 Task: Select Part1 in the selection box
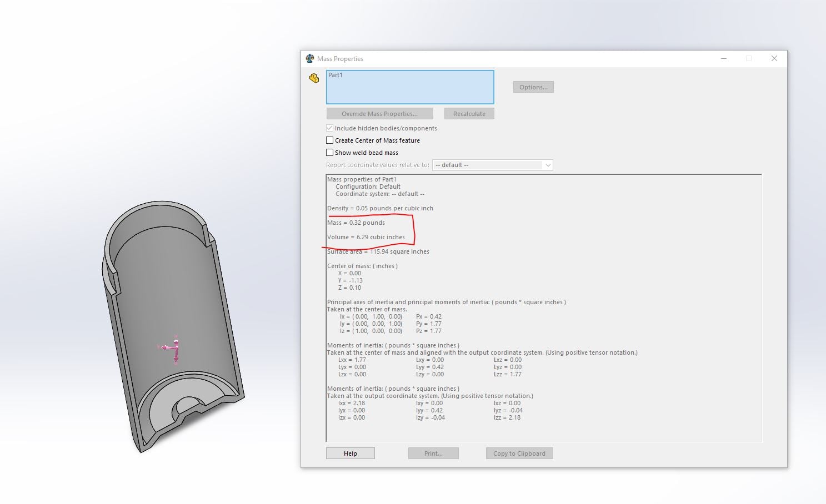click(x=336, y=75)
